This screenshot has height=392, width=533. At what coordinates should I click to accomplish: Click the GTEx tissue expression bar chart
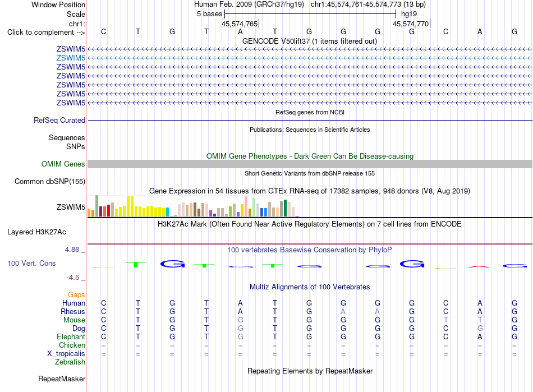click(193, 206)
